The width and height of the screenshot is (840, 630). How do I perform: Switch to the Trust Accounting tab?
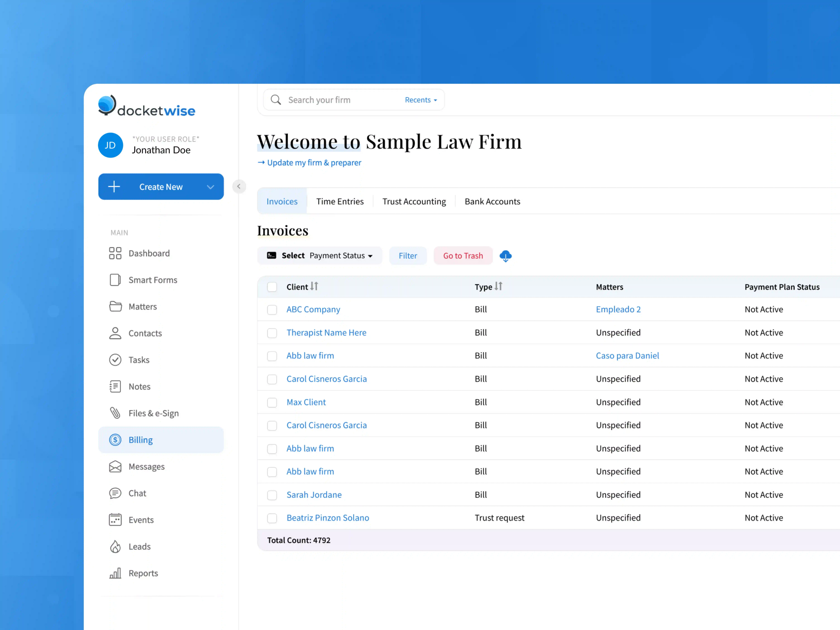click(x=414, y=201)
